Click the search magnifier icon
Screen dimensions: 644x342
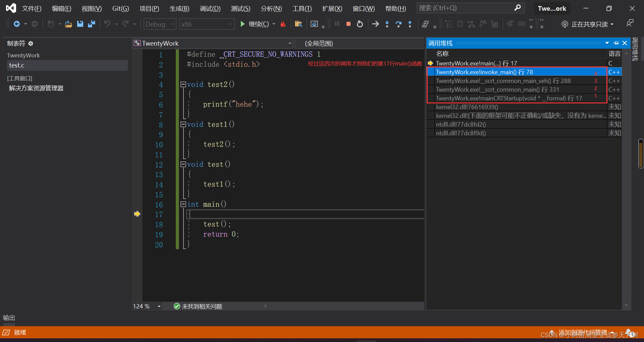pyautogui.click(x=518, y=8)
